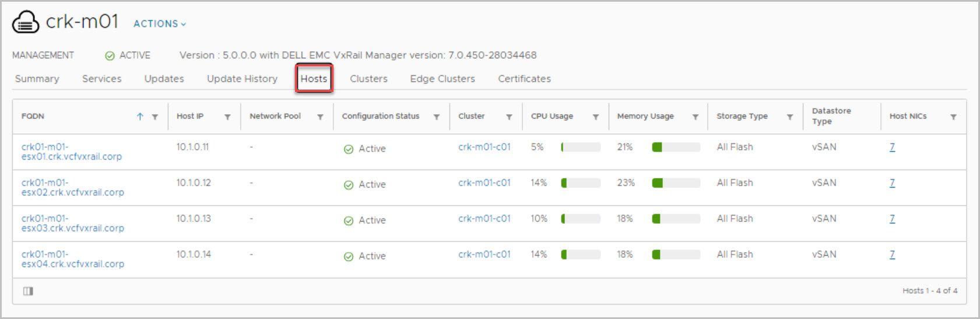Image resolution: width=980 pixels, height=319 pixels.
Task: Expand the ACTIONS dropdown menu
Action: click(x=159, y=24)
